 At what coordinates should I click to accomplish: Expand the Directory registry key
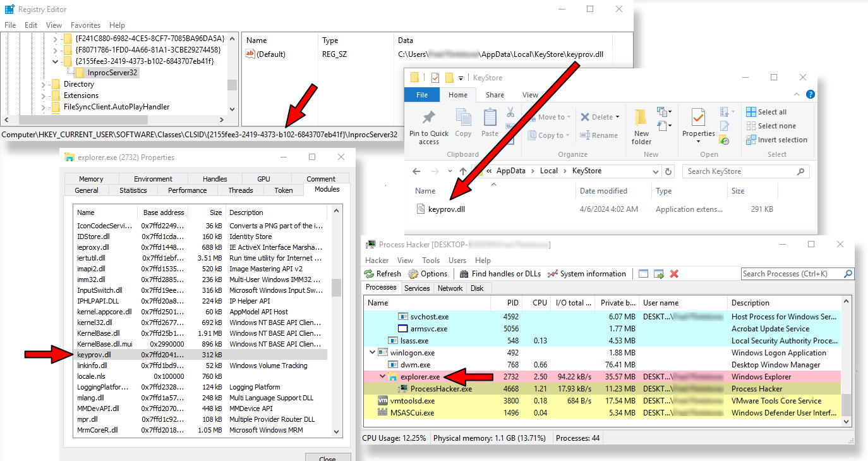(44, 84)
